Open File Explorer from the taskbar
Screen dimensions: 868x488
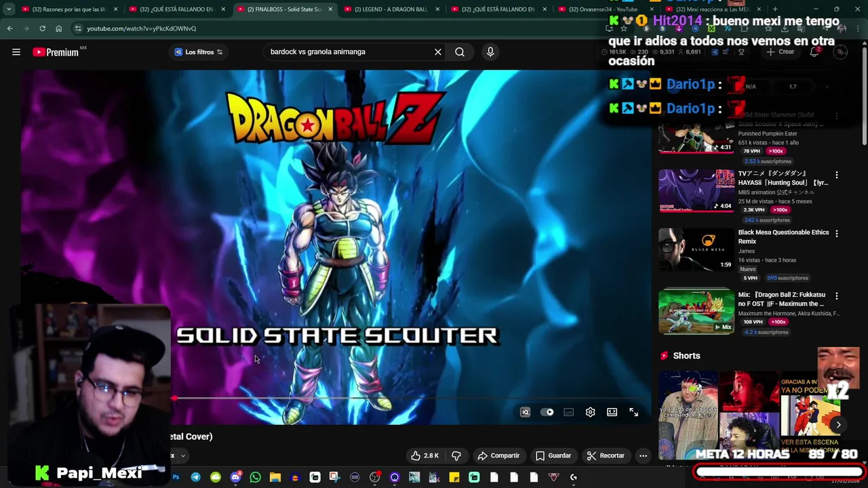click(x=275, y=477)
